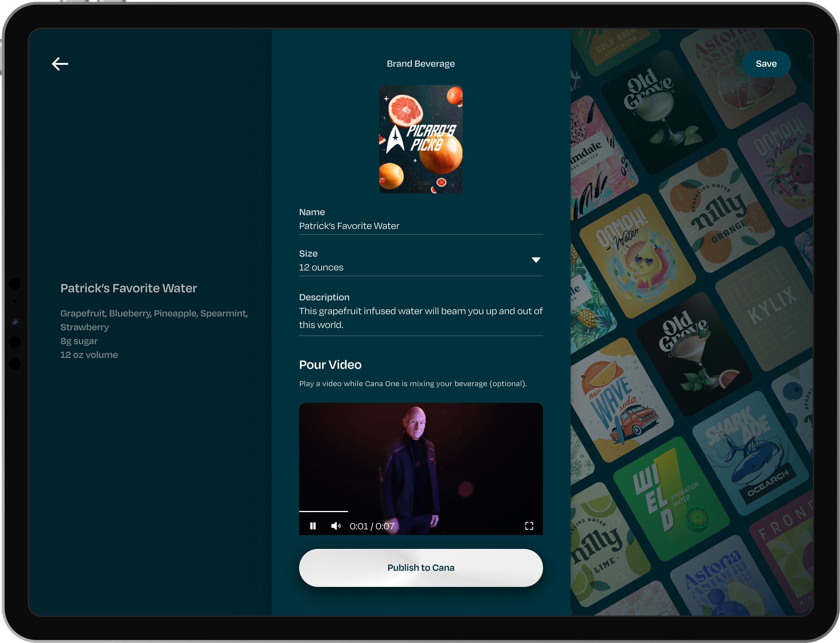Click the Picard's Picks label image
Screen dimensions: 840x643
[x=420, y=139]
